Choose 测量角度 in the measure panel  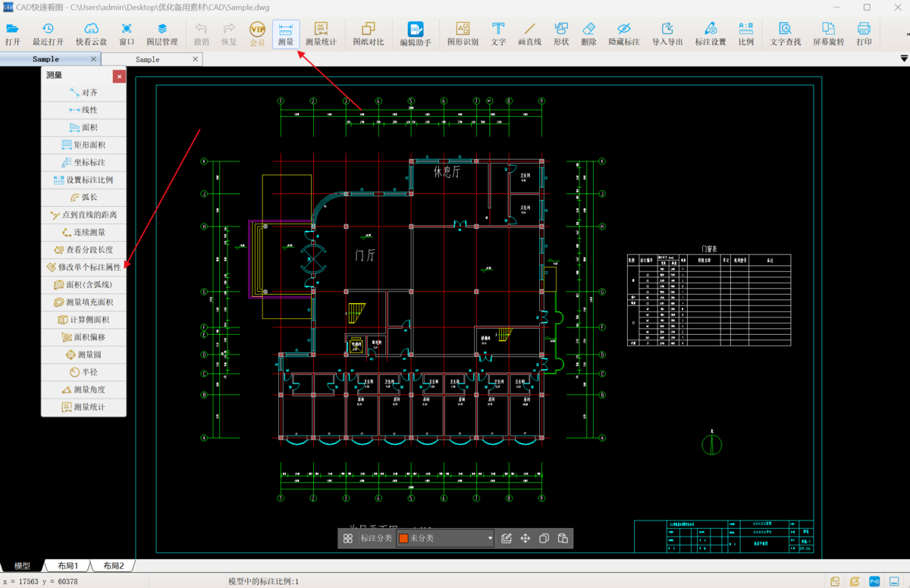(83, 389)
